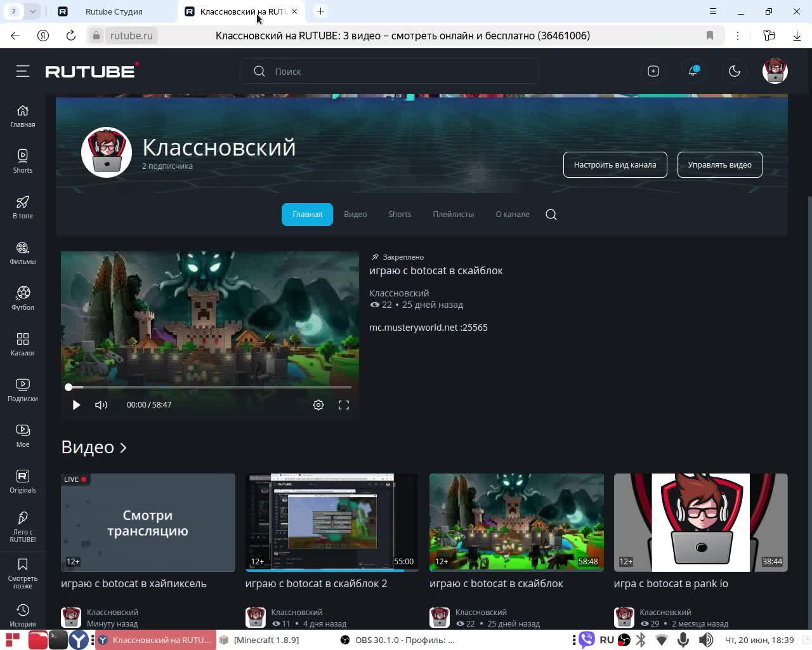Screen dimensions: 812x650
Task: Reload the current page
Action: (x=71, y=36)
